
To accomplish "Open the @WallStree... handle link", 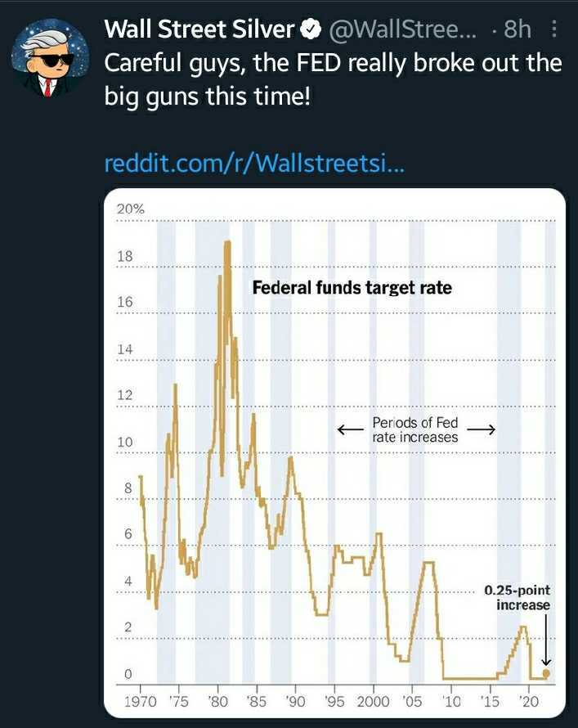I will tap(401, 30).
